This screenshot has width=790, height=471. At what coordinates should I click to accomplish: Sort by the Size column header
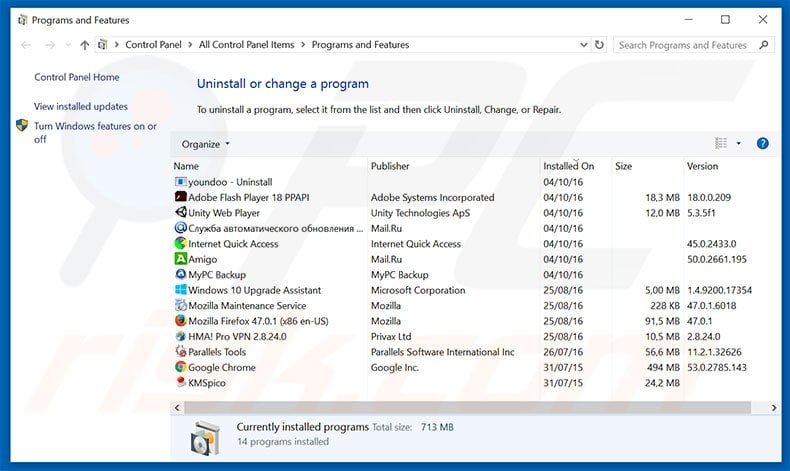pyautogui.click(x=623, y=166)
